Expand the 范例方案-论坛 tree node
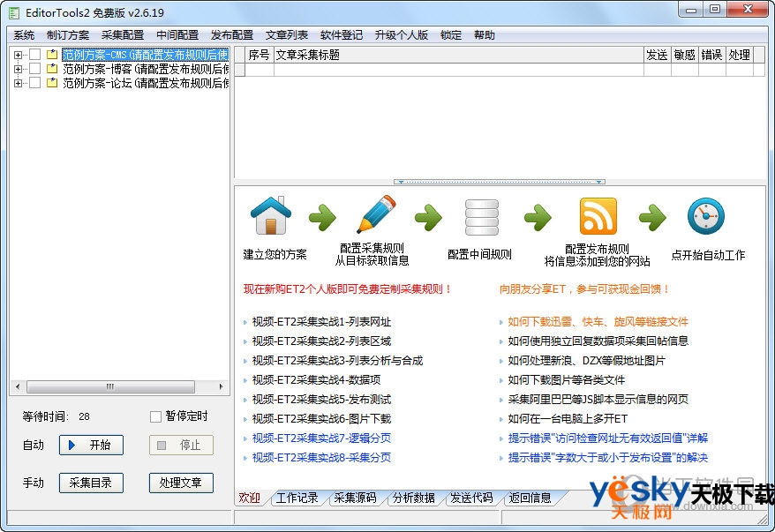Screen dimensions: 775x532 18,83
